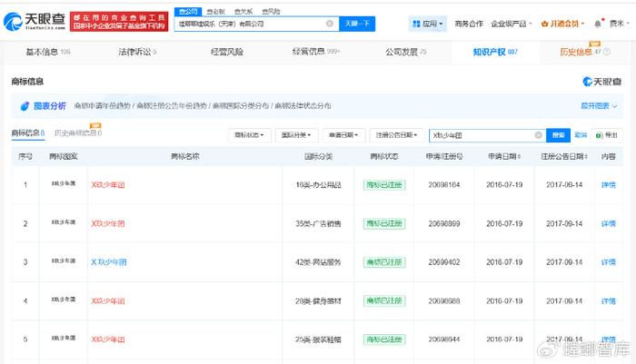Sort by 注册公告日期 column header
This screenshot has height=364, width=636.
564,156
